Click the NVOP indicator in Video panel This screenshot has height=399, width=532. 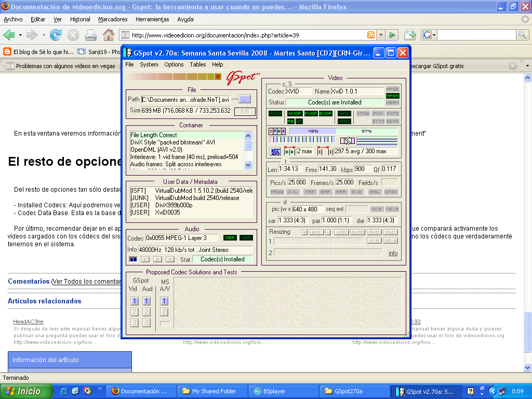[x=295, y=113]
